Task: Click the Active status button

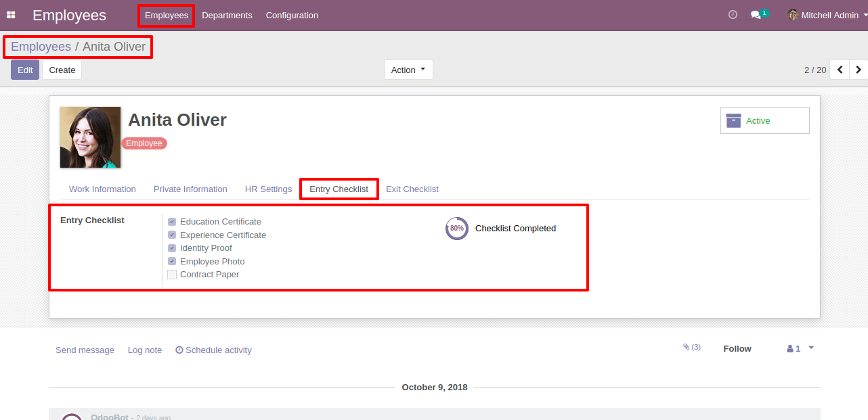Action: click(x=765, y=120)
